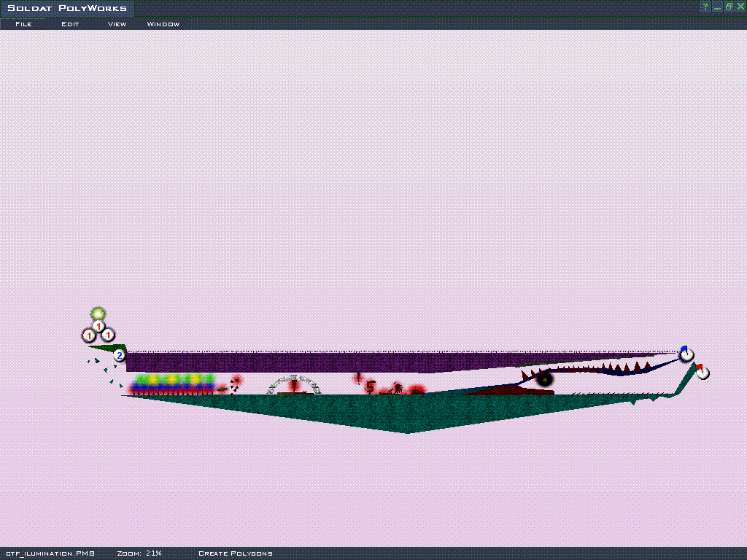This screenshot has height=560, width=747.
Task: Click the Create Polygons status label
Action: [235, 553]
